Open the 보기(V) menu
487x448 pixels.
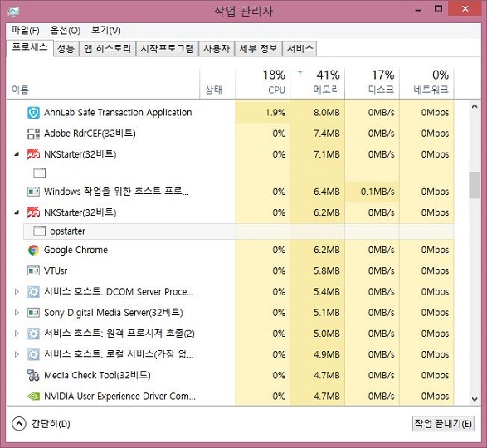106,30
